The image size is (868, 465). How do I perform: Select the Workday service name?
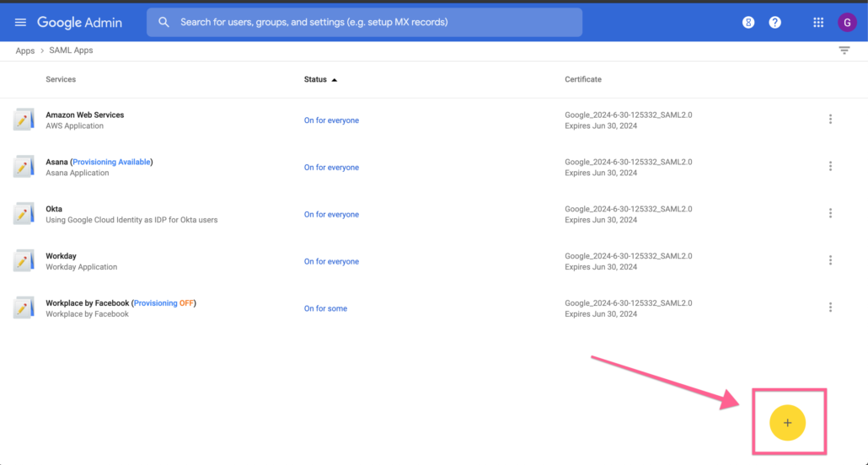coord(61,256)
